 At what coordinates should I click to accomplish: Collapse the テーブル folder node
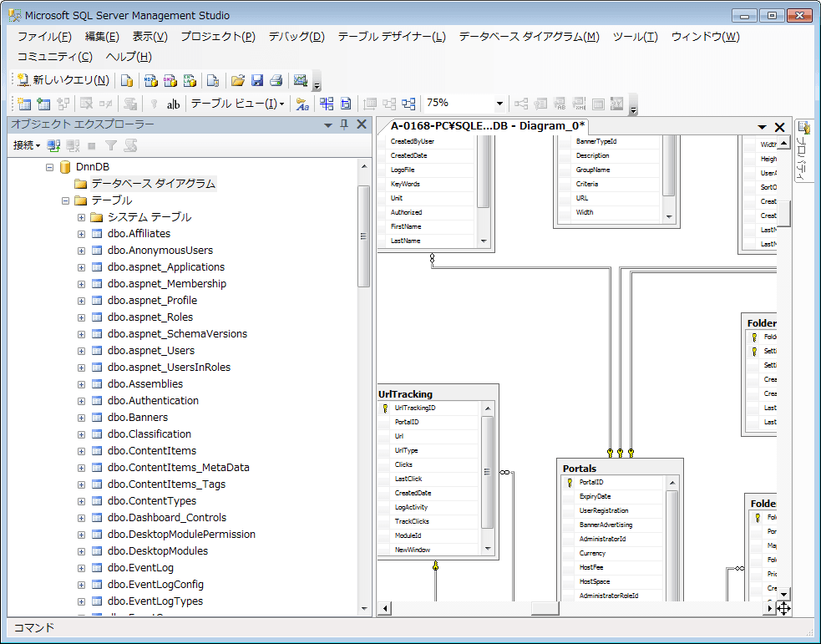[x=65, y=200]
